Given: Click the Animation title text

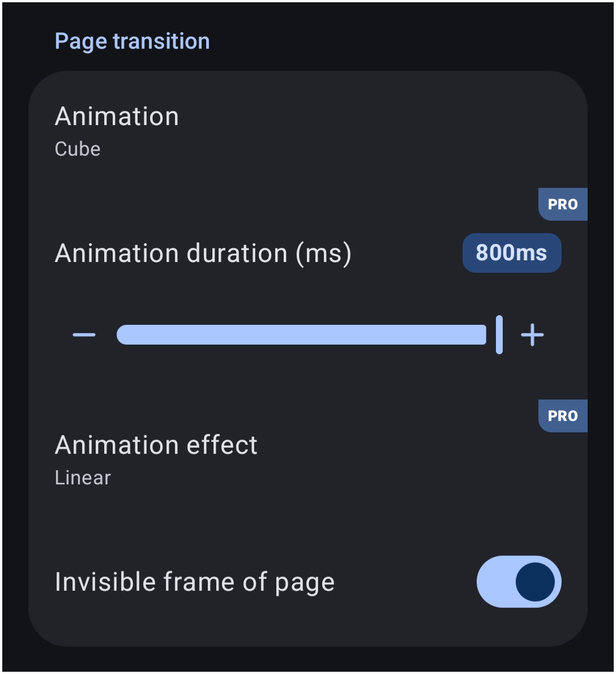Looking at the screenshot, I should click(x=117, y=117).
